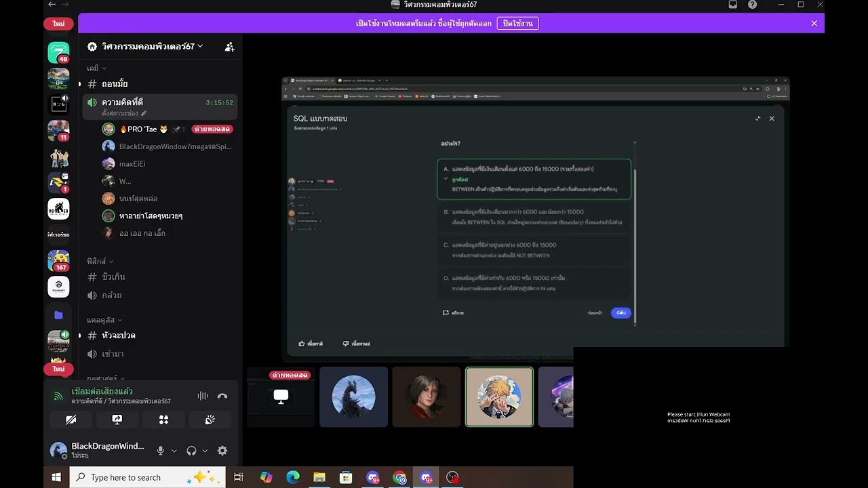Viewport: 868px width, 488px height.
Task: Open the Windows Start button
Action: tap(56, 477)
